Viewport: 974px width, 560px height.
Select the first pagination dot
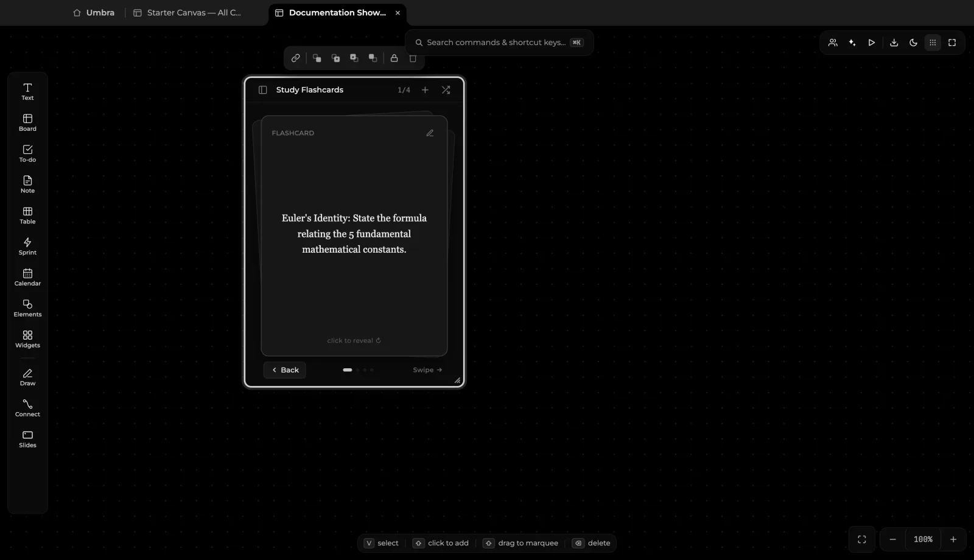(x=348, y=369)
